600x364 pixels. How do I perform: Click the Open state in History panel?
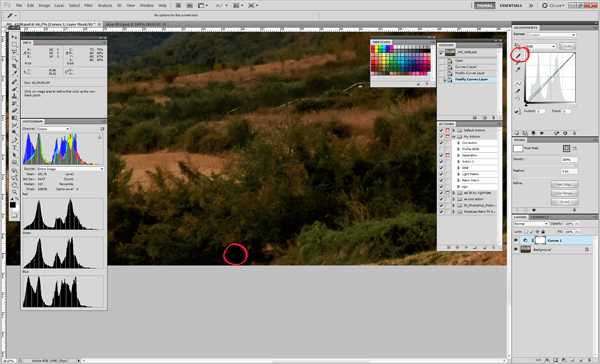point(459,60)
